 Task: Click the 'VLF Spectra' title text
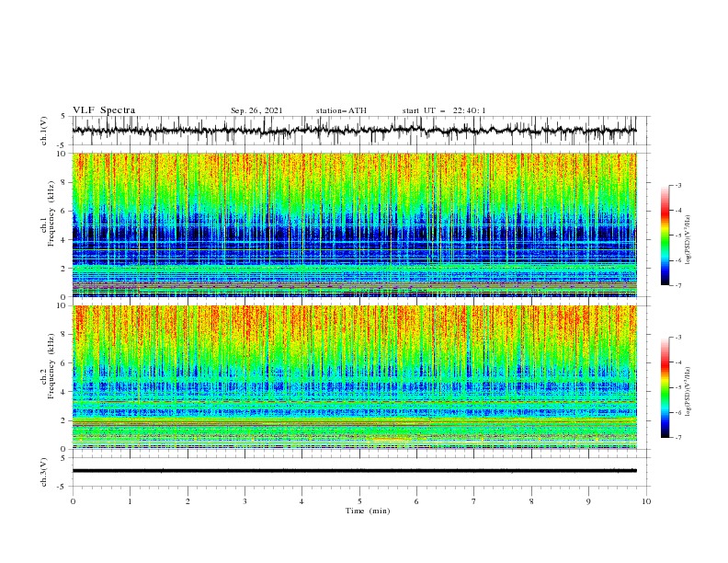click(x=104, y=110)
